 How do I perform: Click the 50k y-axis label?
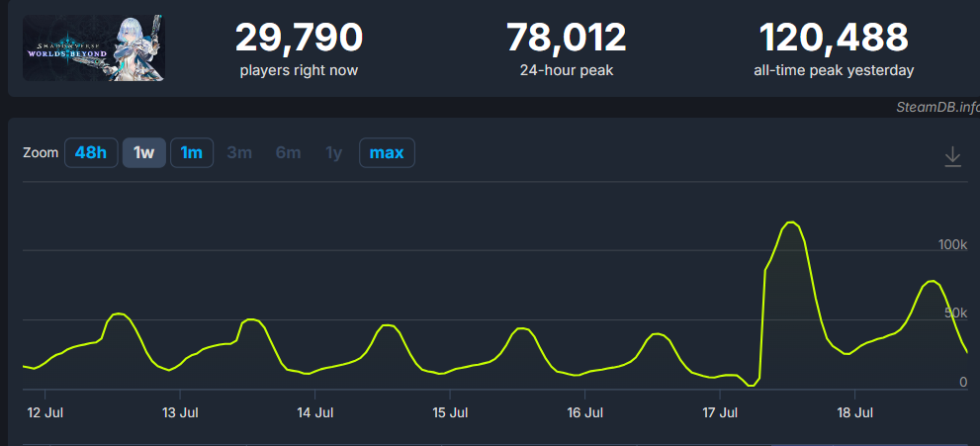(955, 312)
